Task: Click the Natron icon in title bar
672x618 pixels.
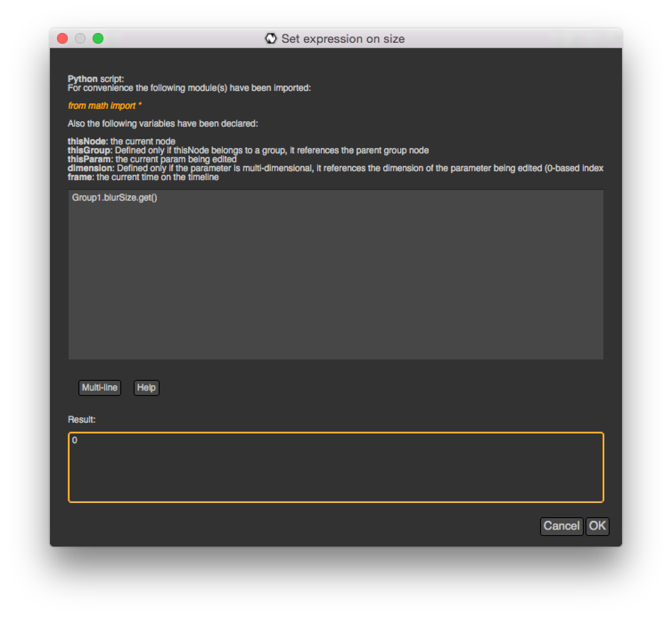Action: [x=270, y=39]
